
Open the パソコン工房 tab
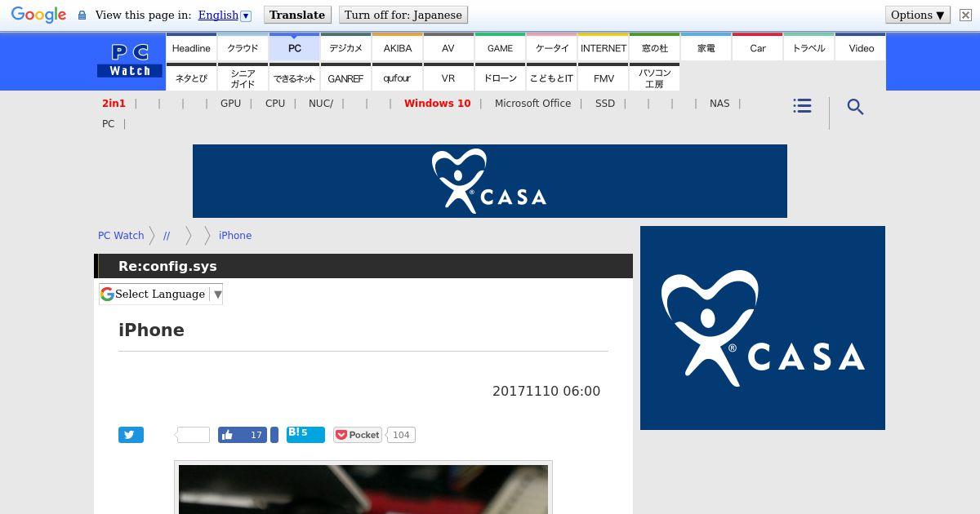coord(655,78)
